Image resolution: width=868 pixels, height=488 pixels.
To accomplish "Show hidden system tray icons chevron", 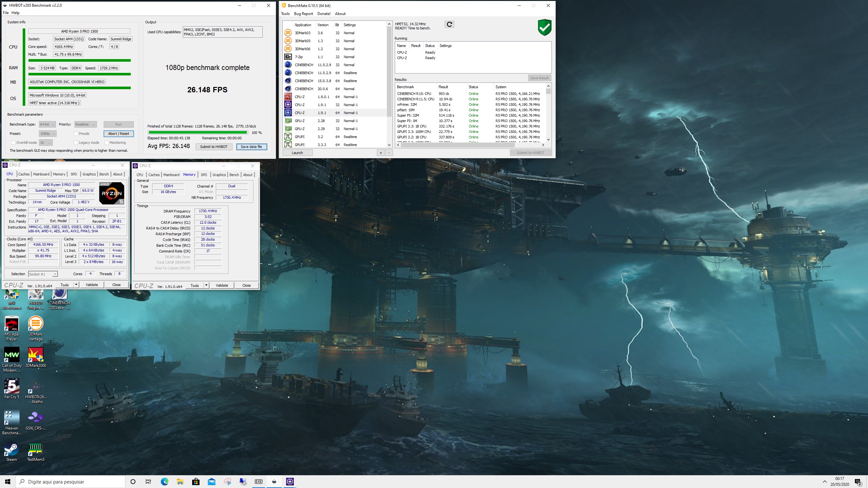I will click(x=825, y=482).
